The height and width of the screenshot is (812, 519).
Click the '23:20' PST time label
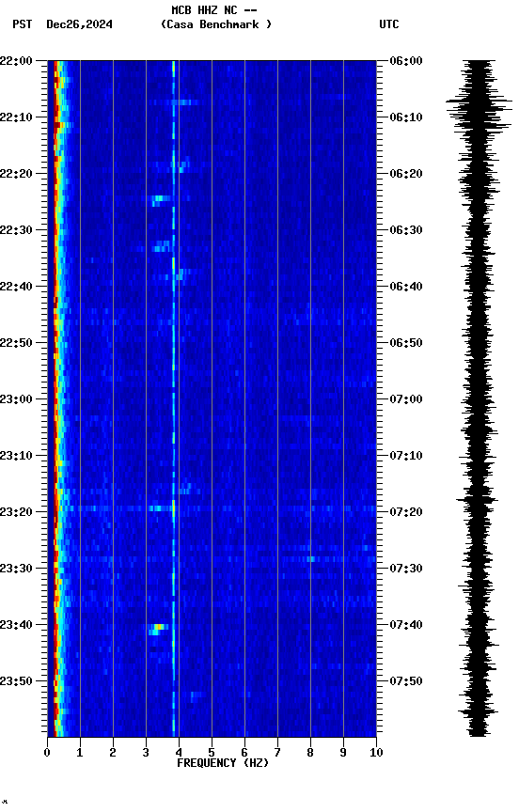point(16,512)
